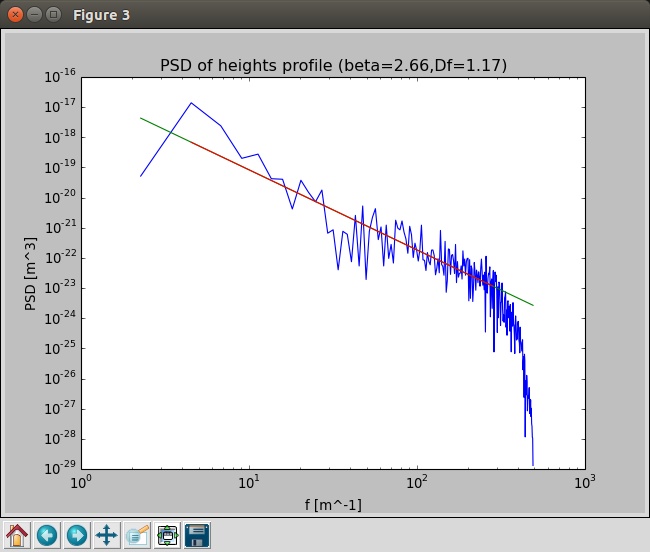Activate the Pan axes tool
Viewport: 650px width, 552px height.
click(x=107, y=535)
